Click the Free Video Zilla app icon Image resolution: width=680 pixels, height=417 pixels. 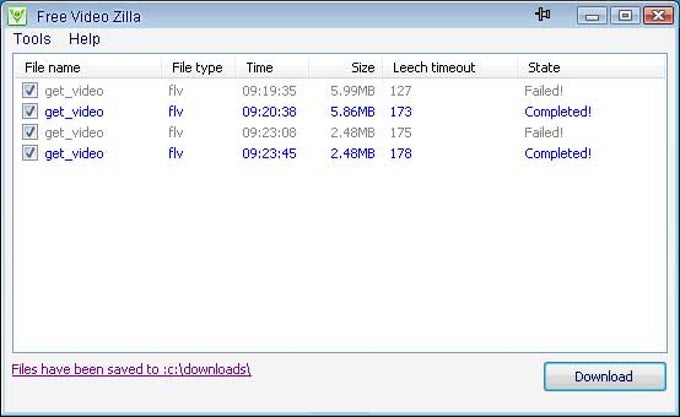[x=17, y=16]
